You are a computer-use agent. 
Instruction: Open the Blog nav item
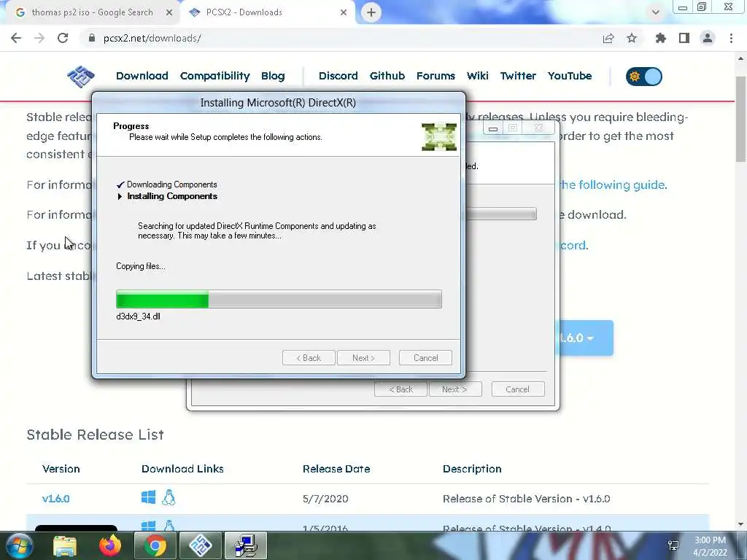(x=273, y=76)
